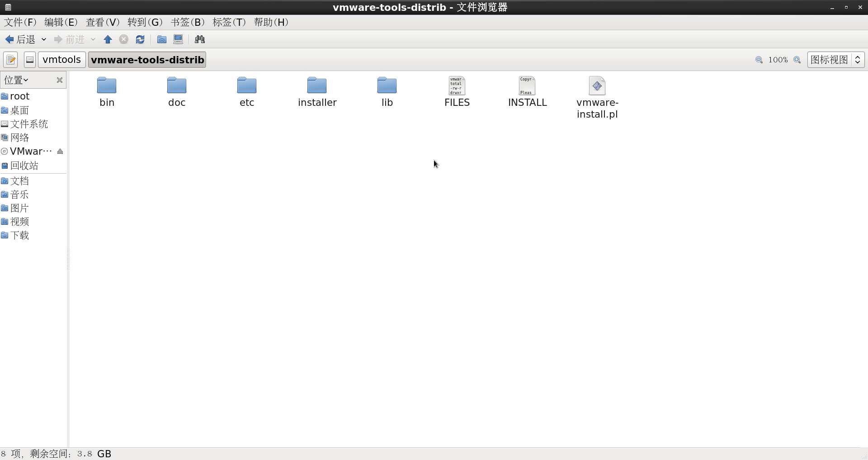Open 文件系统 in the places sidebar
Screen dimensions: 868x460
click(33, 124)
